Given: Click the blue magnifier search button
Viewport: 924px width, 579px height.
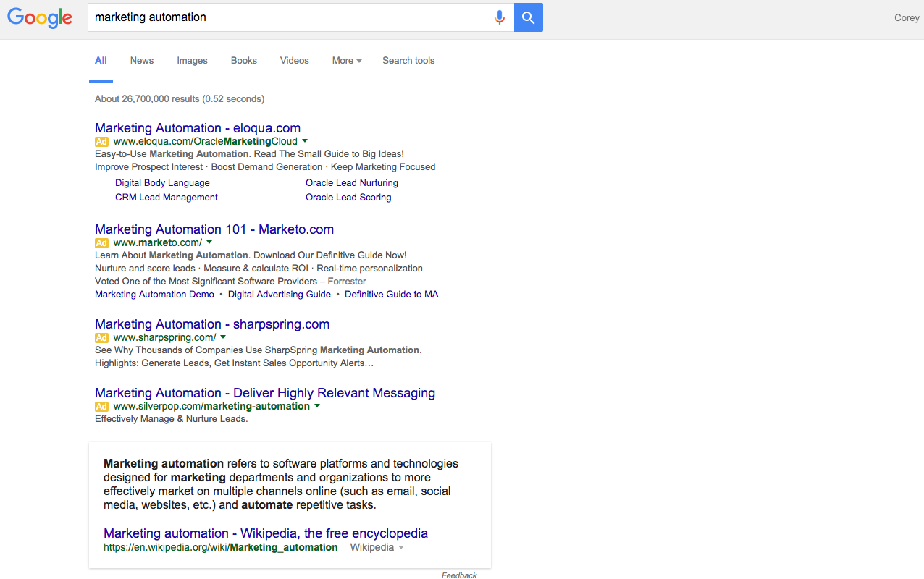Looking at the screenshot, I should [529, 17].
